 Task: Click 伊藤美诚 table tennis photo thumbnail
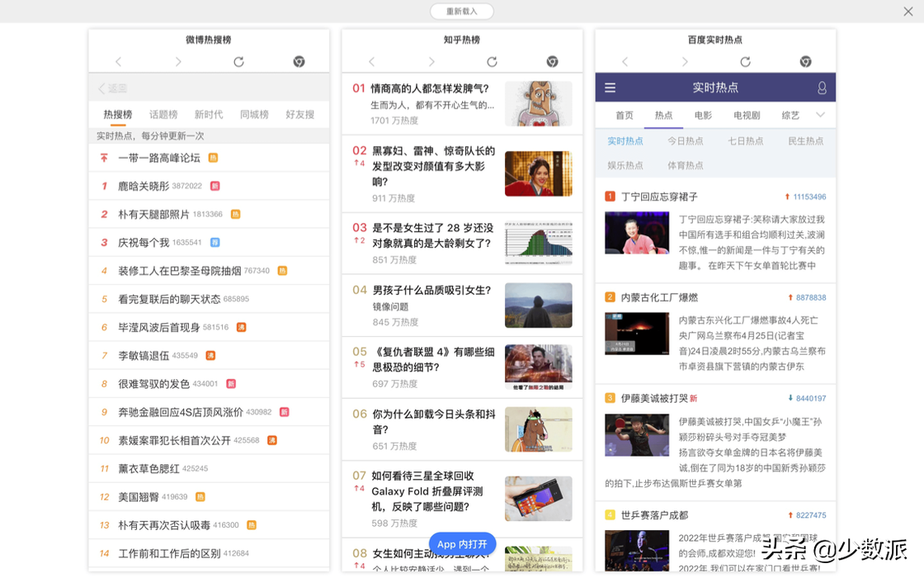(637, 435)
